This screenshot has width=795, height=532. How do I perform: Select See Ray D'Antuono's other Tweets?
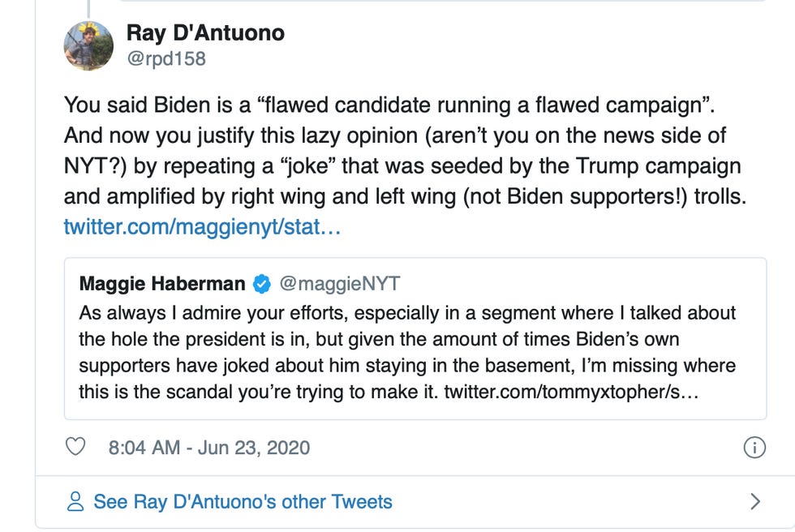[x=243, y=501]
